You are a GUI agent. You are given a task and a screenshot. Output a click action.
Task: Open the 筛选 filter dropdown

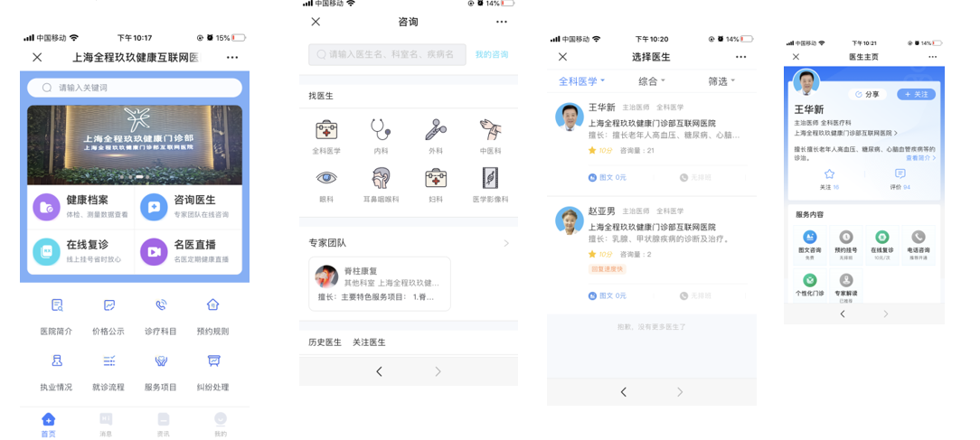721,81
